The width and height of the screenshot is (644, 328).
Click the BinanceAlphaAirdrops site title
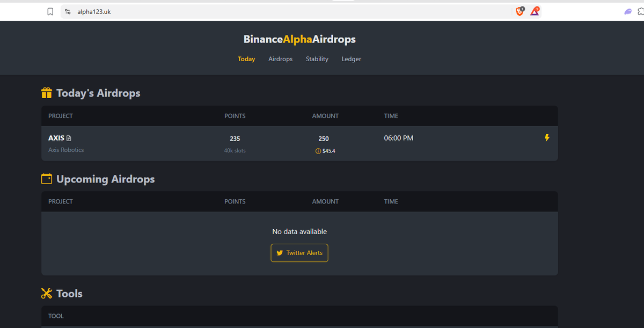299,39
